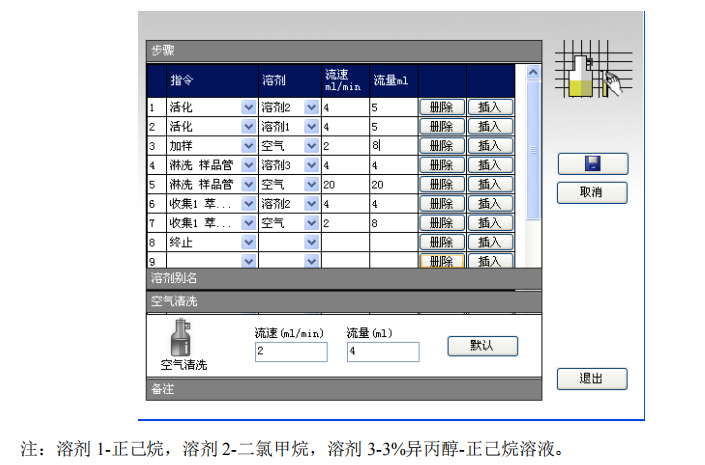Open the 指令 dropdown in row 1

pos(249,107)
